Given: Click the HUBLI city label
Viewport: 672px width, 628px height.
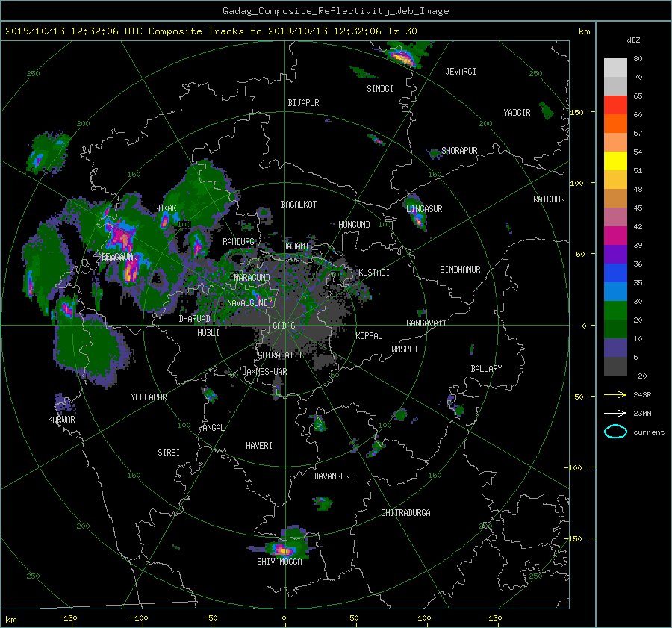Looking at the screenshot, I should 208,333.
